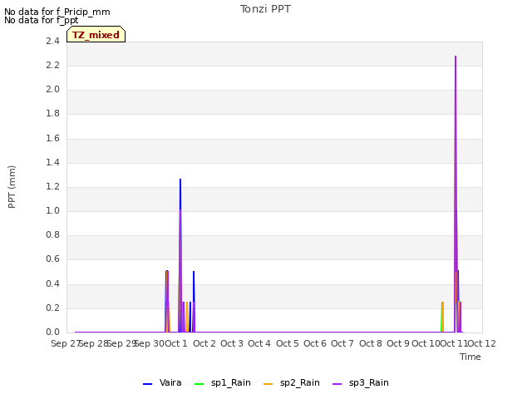Click the 0.8 y-axis tick label

pos(52,234)
